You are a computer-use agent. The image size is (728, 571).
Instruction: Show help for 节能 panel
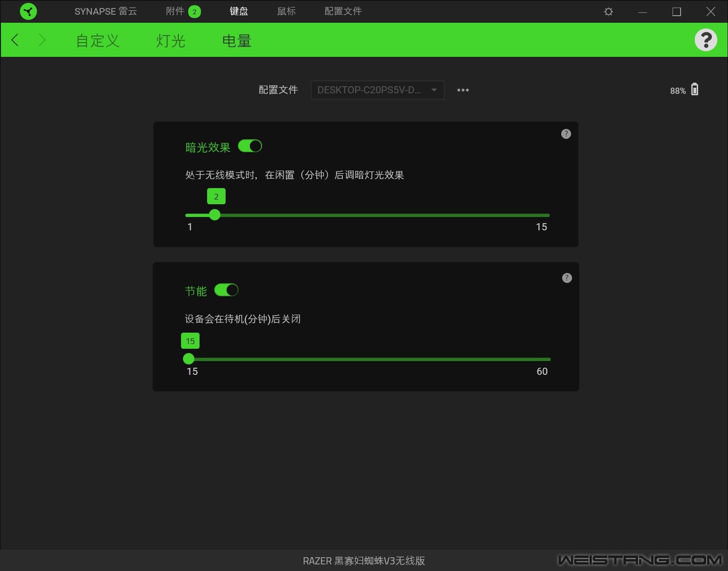point(567,278)
